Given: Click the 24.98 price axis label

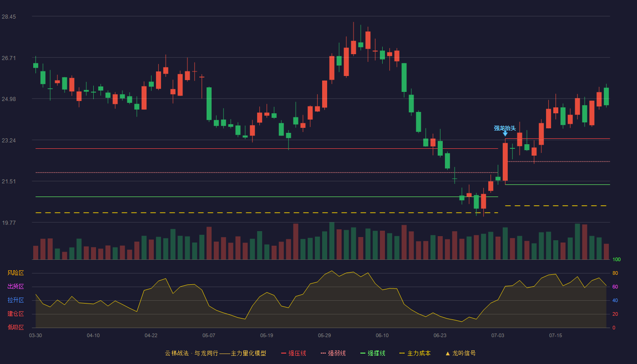Looking at the screenshot, I should coord(9,99).
